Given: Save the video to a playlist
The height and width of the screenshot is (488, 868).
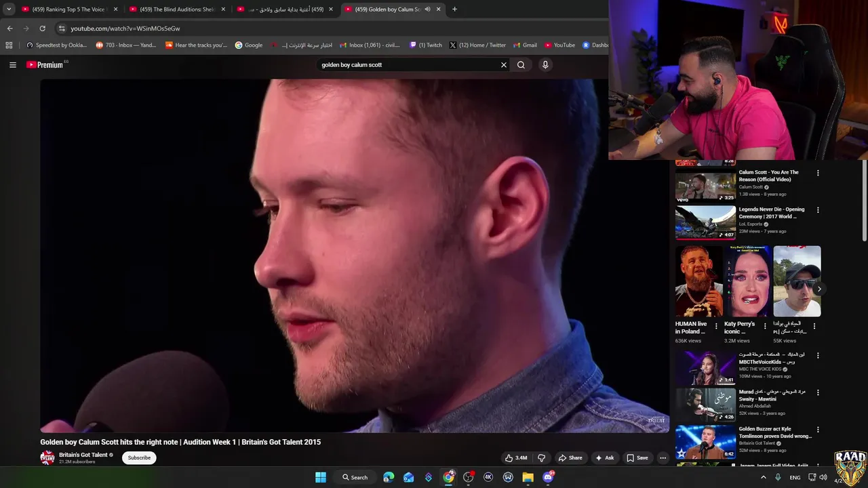Looking at the screenshot, I should [637, 458].
